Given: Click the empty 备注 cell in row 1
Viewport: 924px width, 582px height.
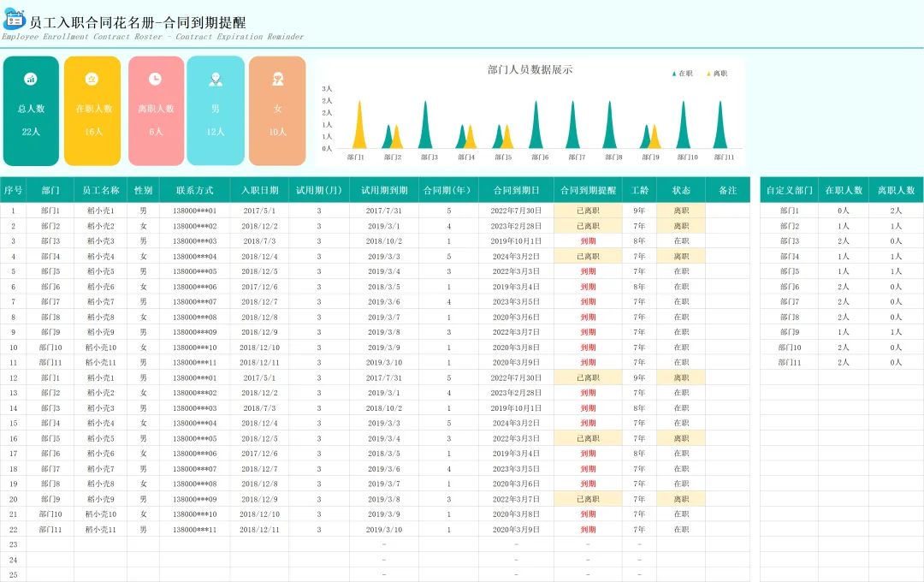Looking at the screenshot, I should (728, 211).
